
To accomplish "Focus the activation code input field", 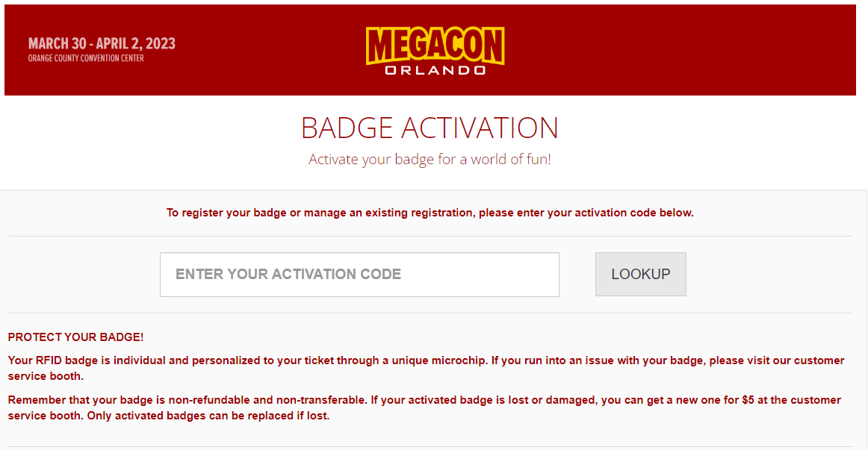I will [359, 275].
